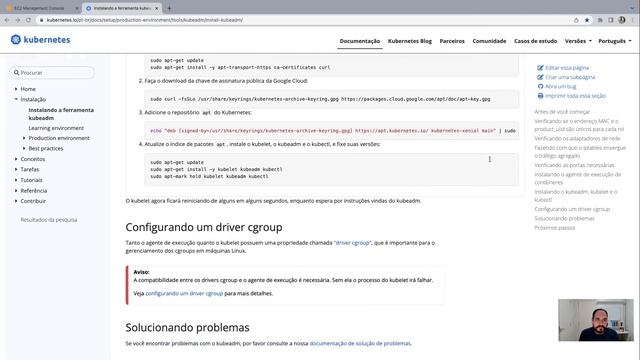Open configurando um driver cgroup link
Image resolution: width=640 pixels, height=360 pixels.
(x=184, y=293)
